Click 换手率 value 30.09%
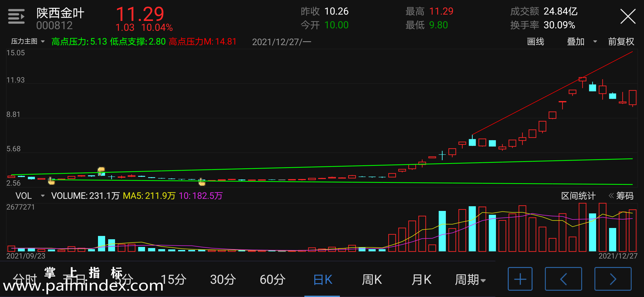This screenshot has width=644, height=297. [x=560, y=25]
